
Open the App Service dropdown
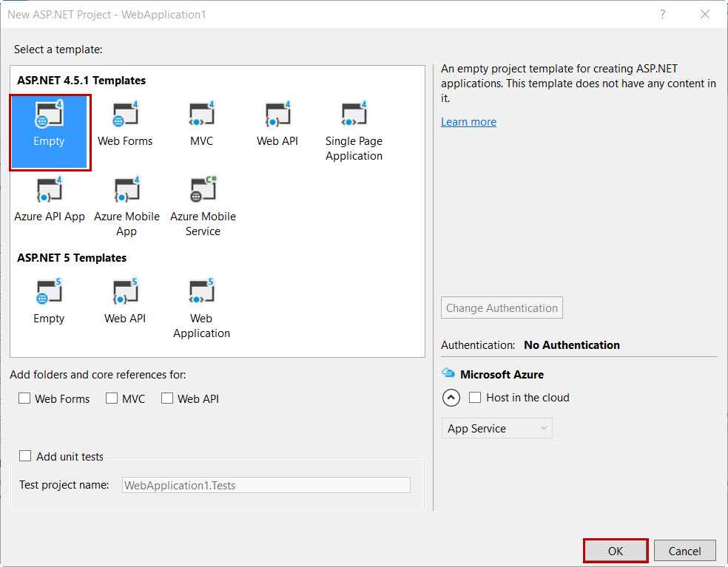tap(496, 428)
